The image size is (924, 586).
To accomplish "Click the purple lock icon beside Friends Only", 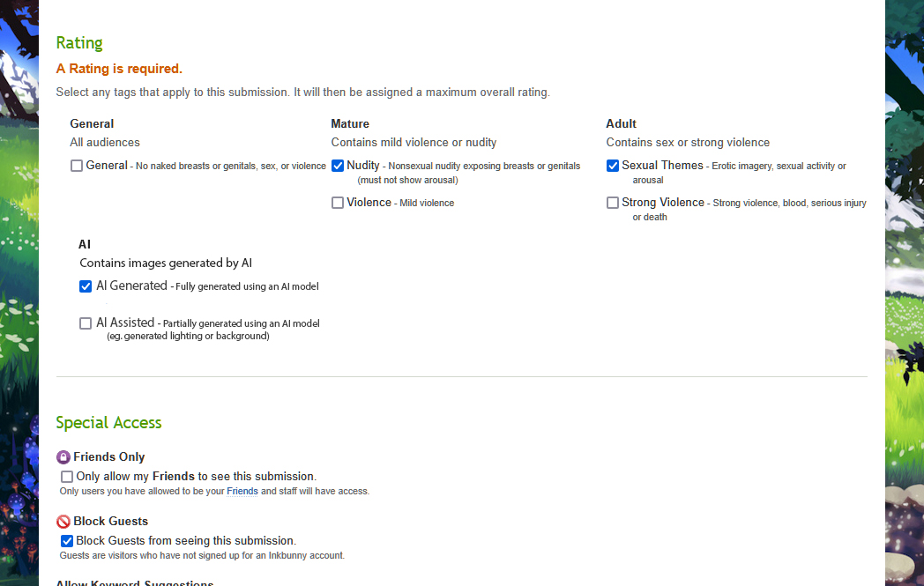I will coord(63,457).
